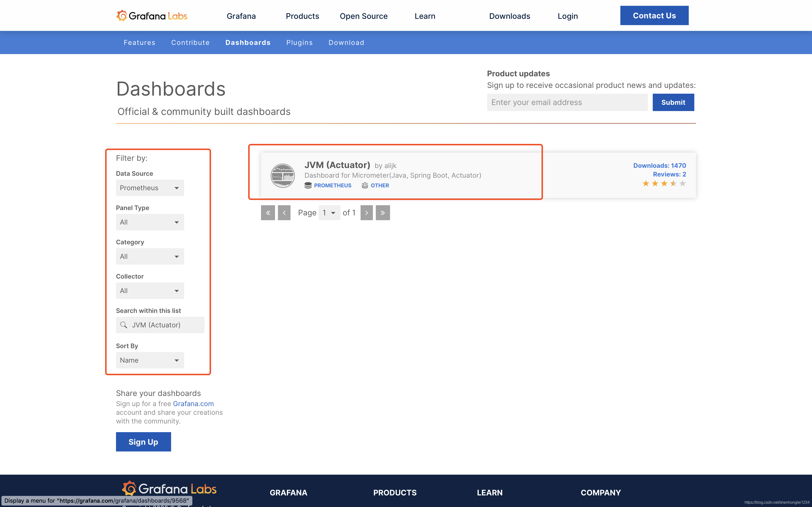Switch to the Plugins tab
812x507 pixels.
(x=299, y=42)
